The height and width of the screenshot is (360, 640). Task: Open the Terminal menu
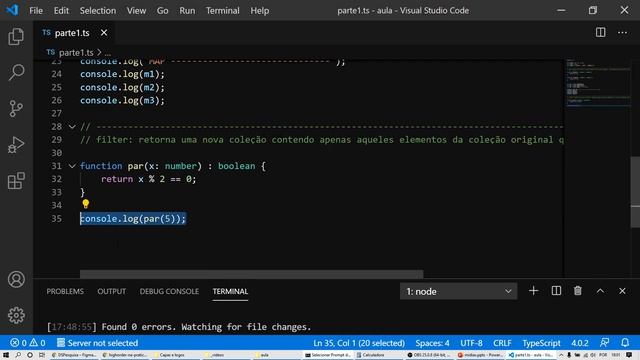tap(222, 11)
